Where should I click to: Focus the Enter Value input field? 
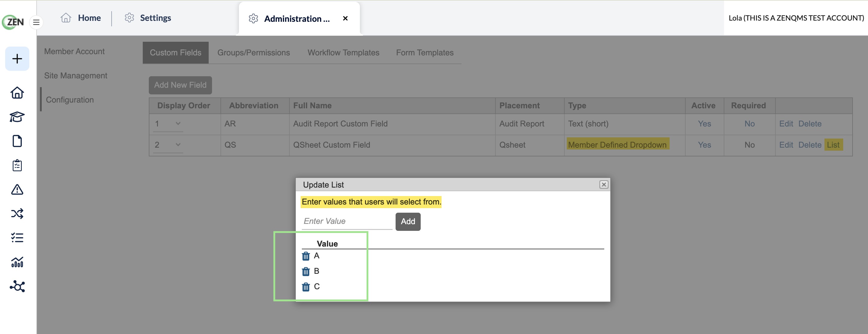pyautogui.click(x=347, y=221)
